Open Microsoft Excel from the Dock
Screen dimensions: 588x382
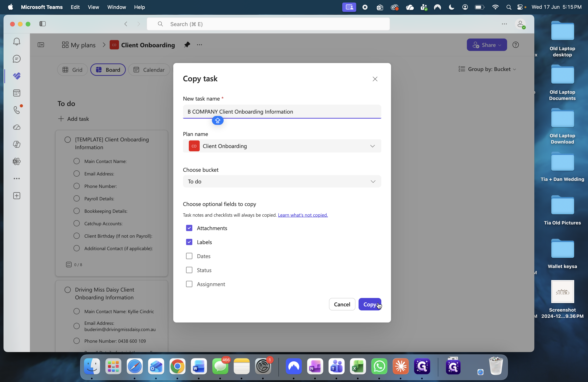tap(358, 366)
